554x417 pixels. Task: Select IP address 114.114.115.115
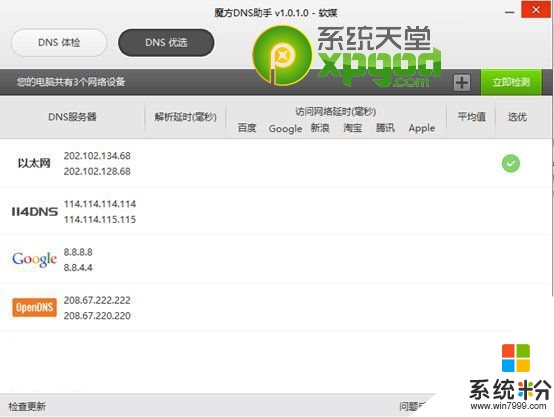click(100, 219)
